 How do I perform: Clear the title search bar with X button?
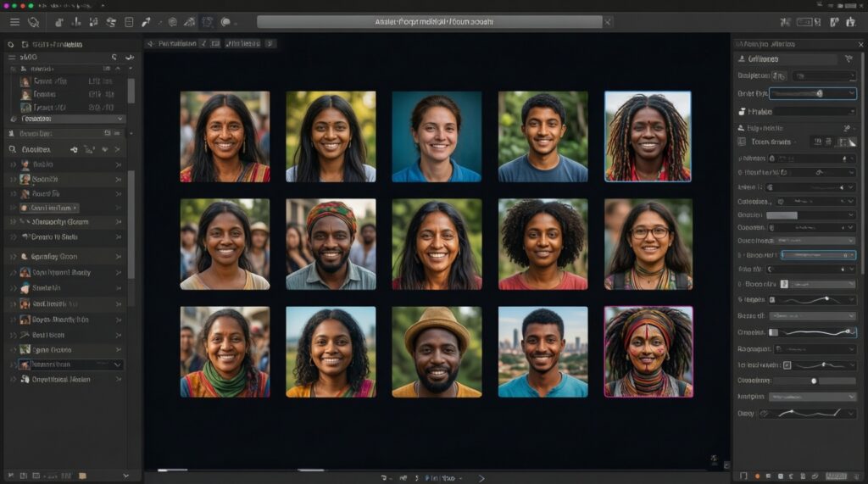[x=608, y=22]
